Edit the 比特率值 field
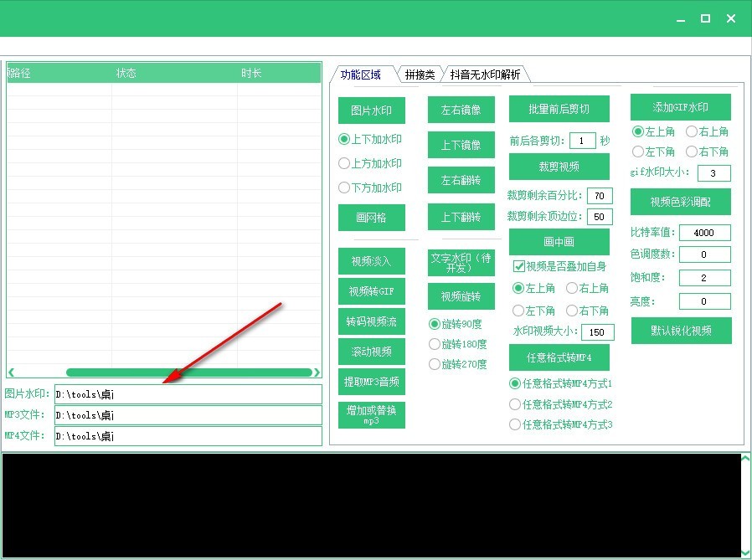This screenshot has height=560, width=752. 705,233
